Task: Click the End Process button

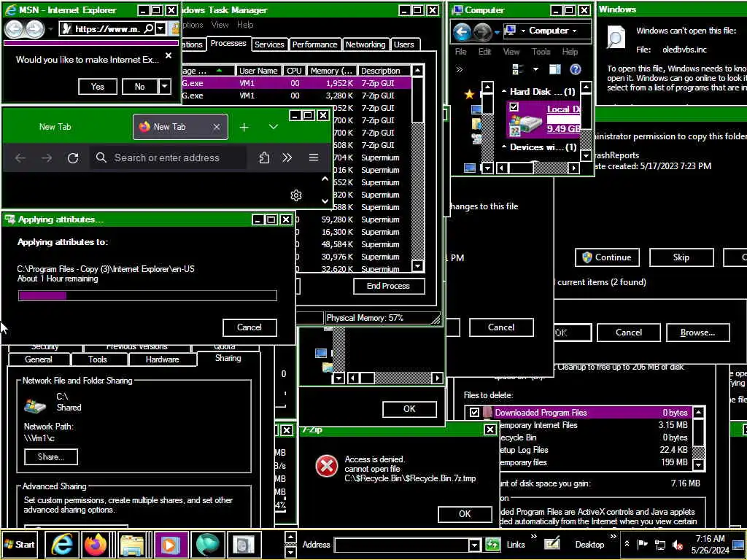Action: pyautogui.click(x=388, y=286)
